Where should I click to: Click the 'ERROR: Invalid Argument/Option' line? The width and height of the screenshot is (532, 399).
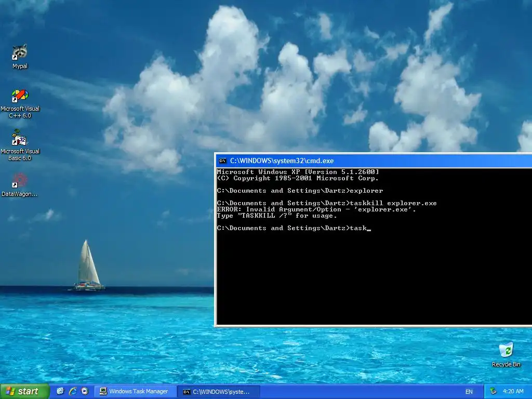coord(316,209)
